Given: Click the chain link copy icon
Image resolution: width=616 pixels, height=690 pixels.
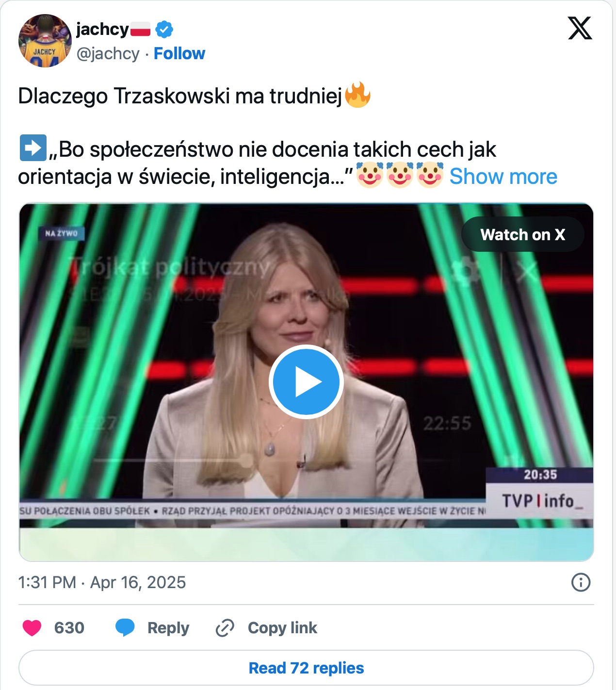Looking at the screenshot, I should point(225,628).
